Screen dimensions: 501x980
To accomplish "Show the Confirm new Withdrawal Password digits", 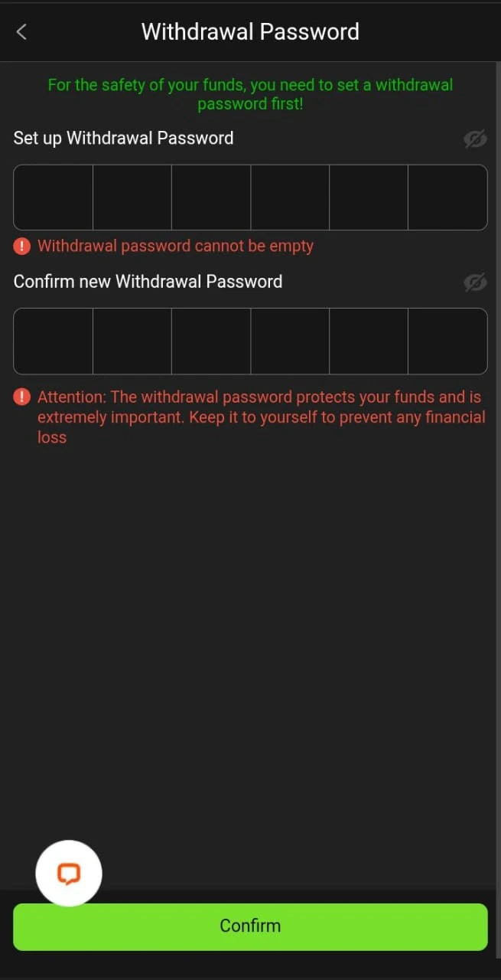I will (x=475, y=283).
